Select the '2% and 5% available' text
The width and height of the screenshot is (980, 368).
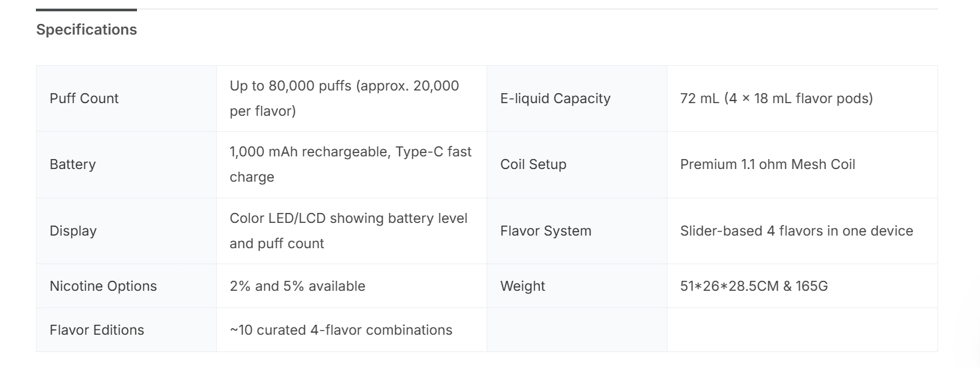(297, 286)
